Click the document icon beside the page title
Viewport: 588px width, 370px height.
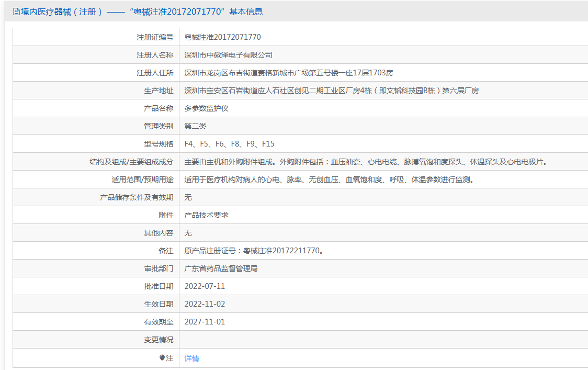tap(16, 12)
